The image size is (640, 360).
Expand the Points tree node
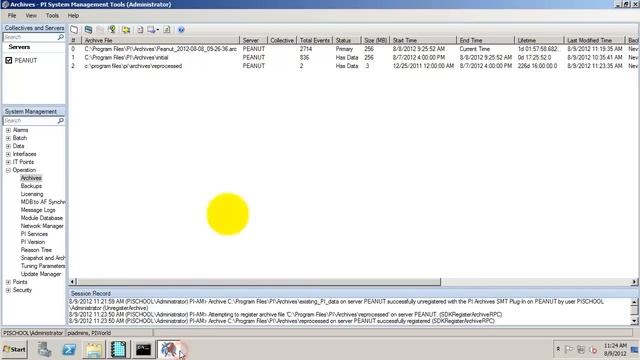coord(8,282)
